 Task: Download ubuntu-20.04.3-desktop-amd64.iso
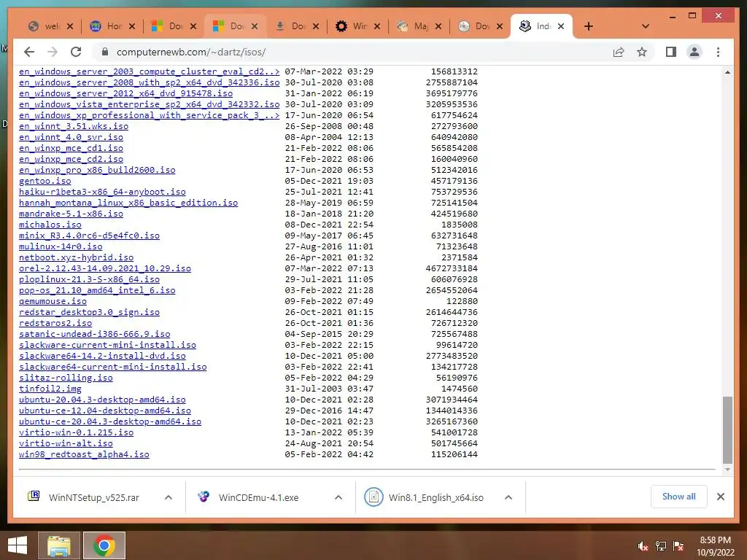(102, 400)
